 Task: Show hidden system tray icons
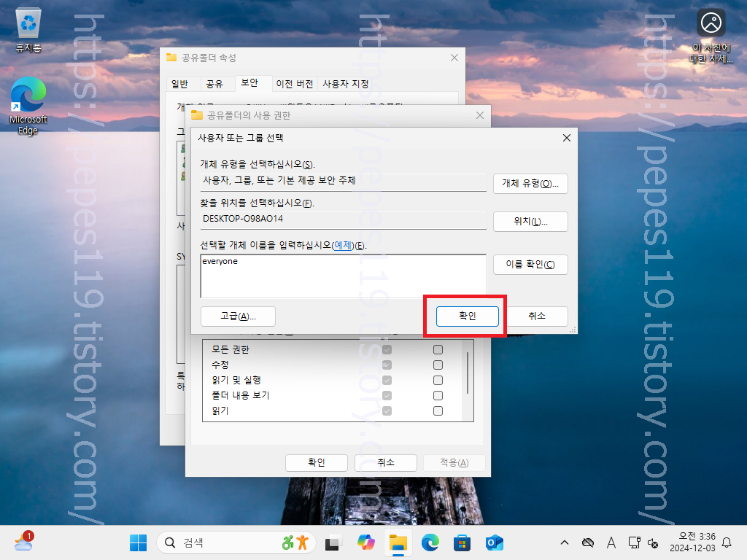[565, 542]
